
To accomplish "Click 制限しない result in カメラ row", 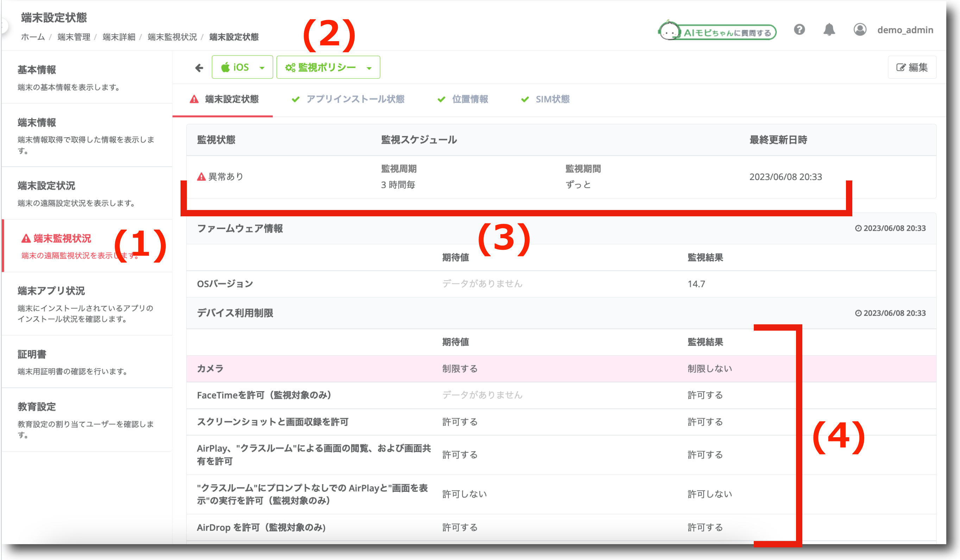I will [x=709, y=369].
